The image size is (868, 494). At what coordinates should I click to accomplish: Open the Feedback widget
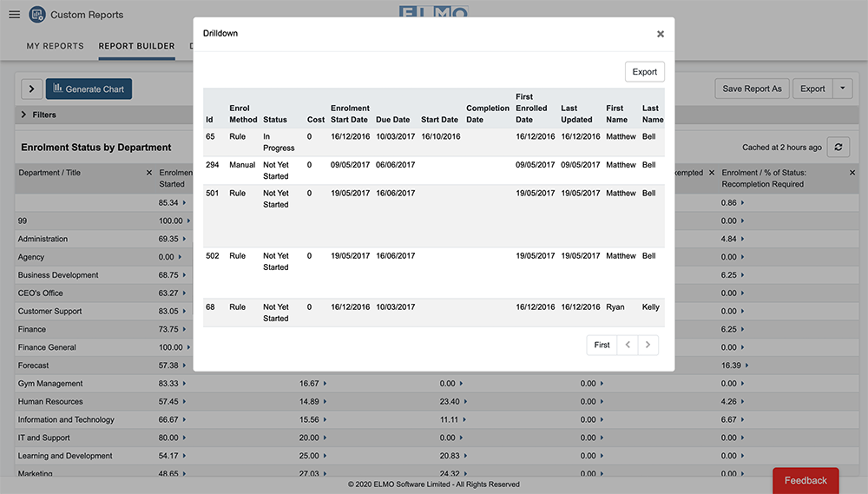(x=806, y=480)
